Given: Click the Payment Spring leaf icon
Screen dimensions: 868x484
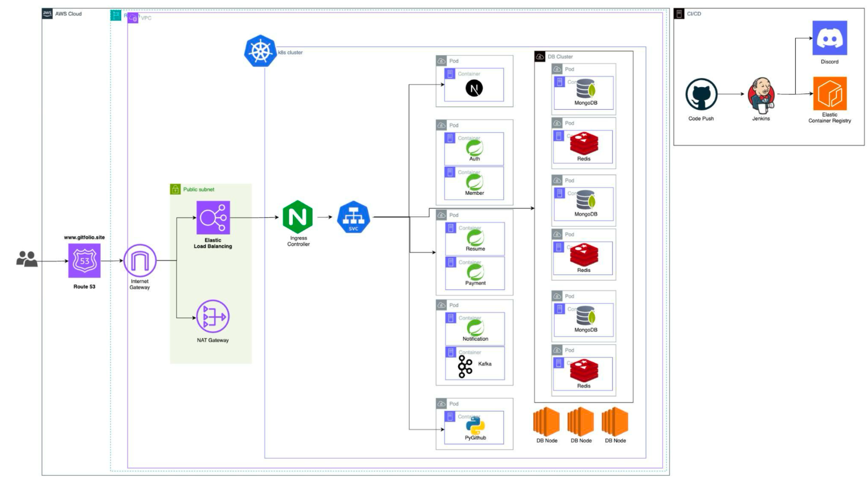Looking at the screenshot, I should [x=475, y=271].
